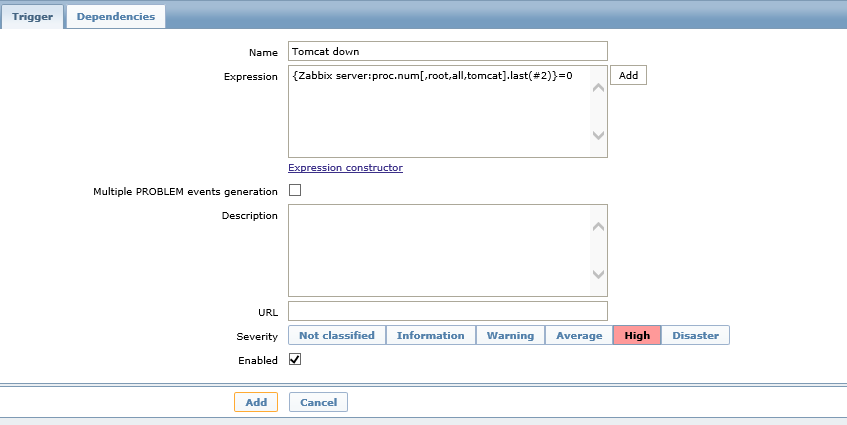Toggle Multiple PROBLEM events generation checkbox
Image resolution: width=847 pixels, height=425 pixels.
click(x=295, y=191)
